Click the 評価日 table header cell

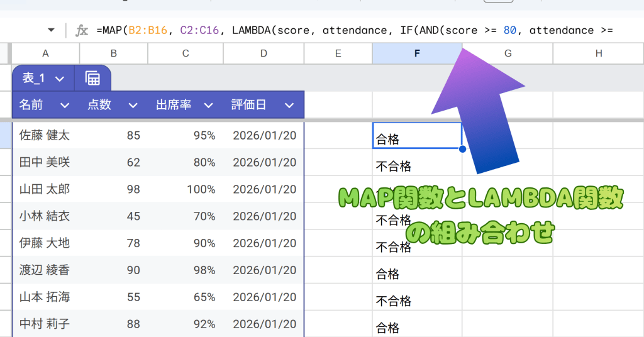pyautogui.click(x=264, y=105)
